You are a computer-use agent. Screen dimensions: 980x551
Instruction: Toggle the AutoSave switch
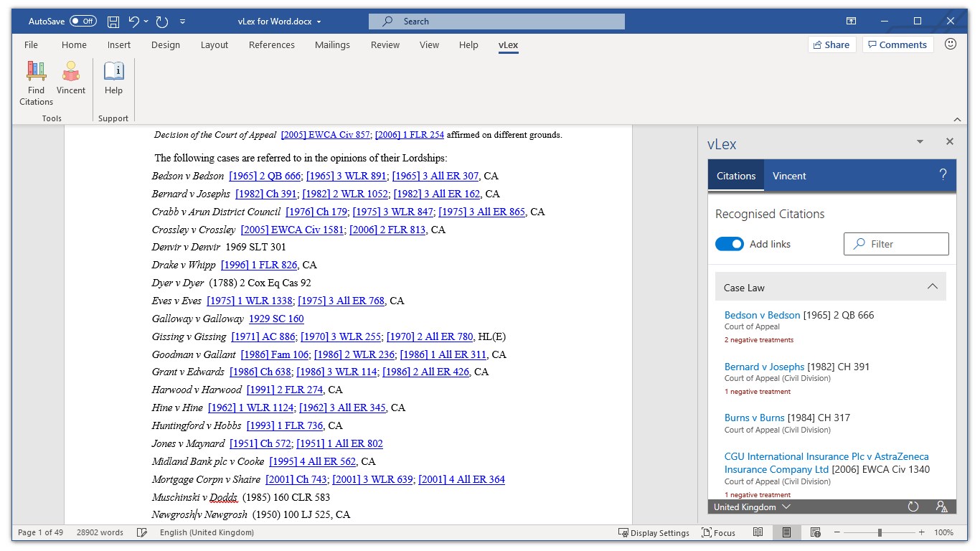tap(83, 22)
